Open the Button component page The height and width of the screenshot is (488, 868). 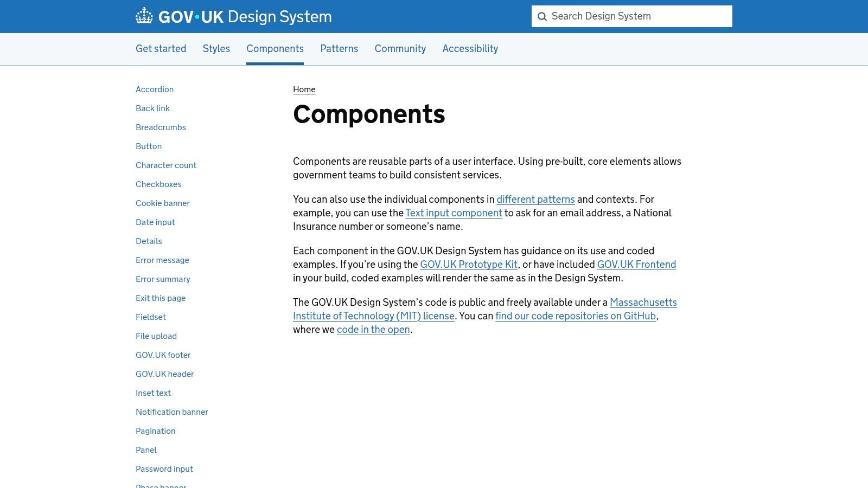(x=149, y=146)
